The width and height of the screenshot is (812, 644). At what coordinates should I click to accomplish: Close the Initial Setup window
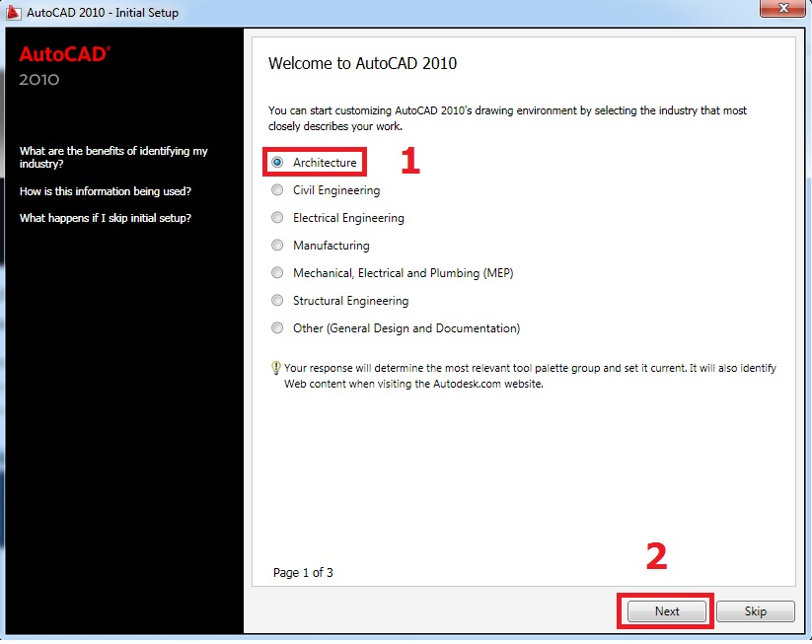[786, 11]
